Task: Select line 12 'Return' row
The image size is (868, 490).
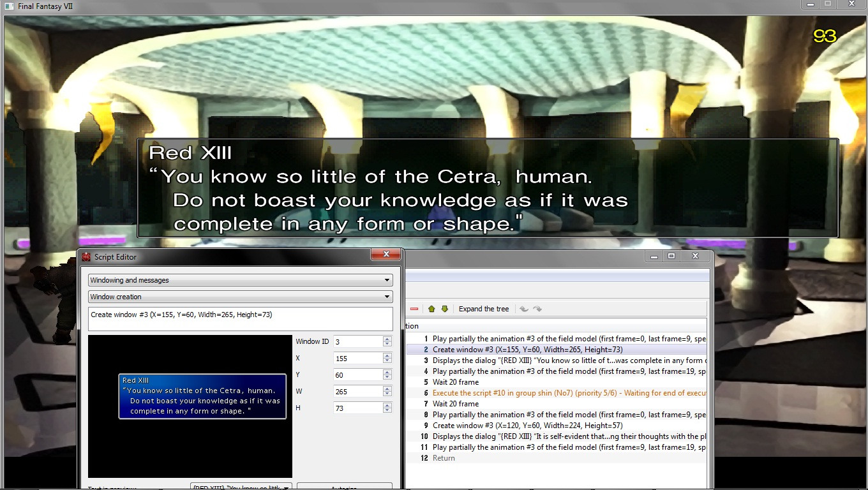Action: tap(557, 458)
